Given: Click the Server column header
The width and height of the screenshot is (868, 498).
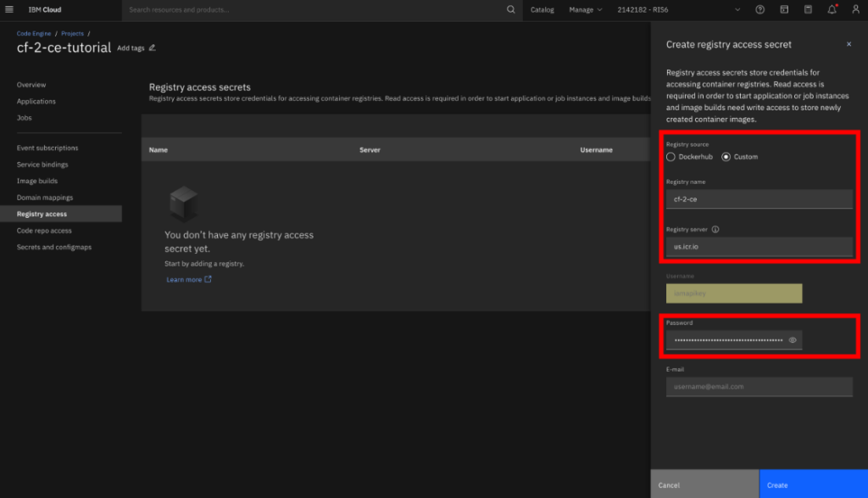Looking at the screenshot, I should (x=370, y=149).
